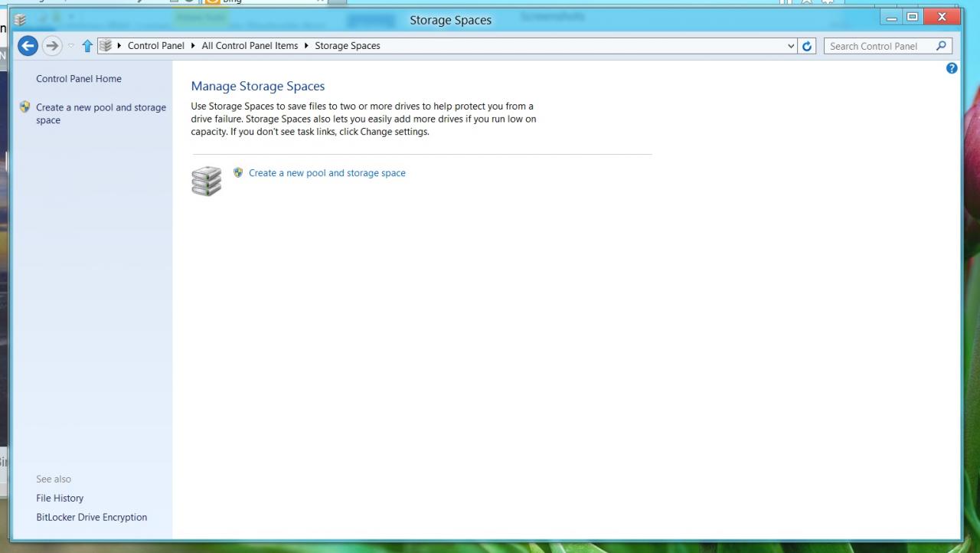
Task: Maximize the Storage Spaces window
Action: 912,18
